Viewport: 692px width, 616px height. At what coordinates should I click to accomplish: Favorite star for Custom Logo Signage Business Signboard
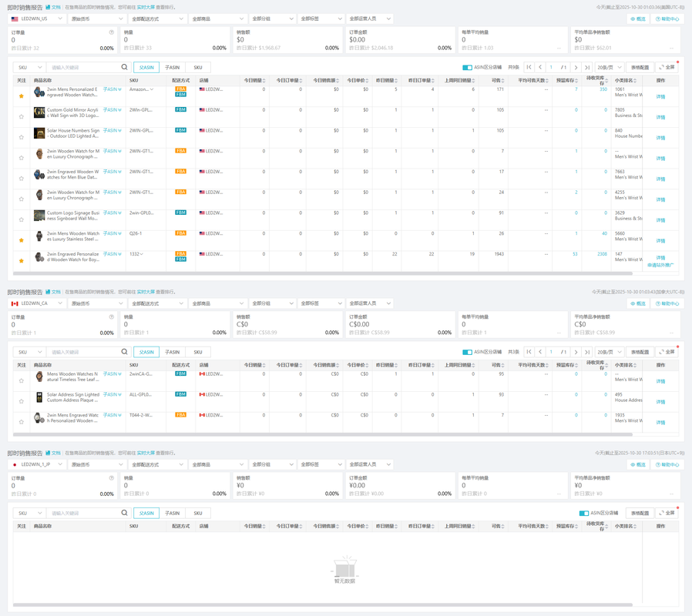point(21,219)
